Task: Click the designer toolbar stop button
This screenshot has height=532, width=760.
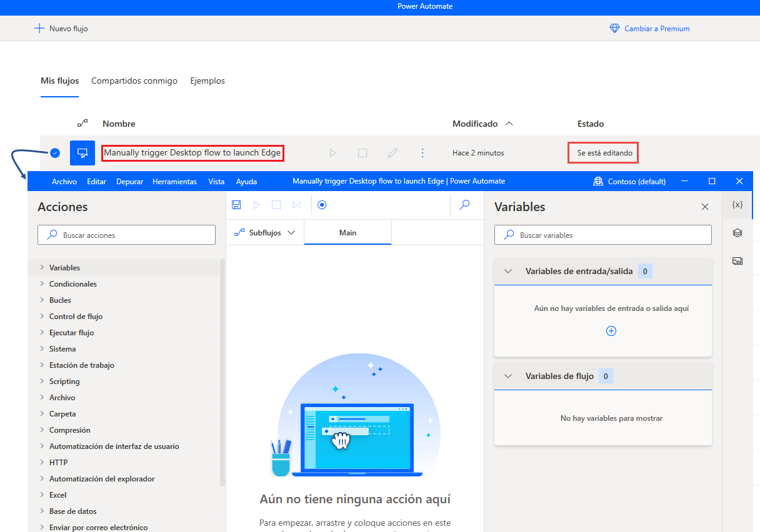Action: pyautogui.click(x=276, y=205)
